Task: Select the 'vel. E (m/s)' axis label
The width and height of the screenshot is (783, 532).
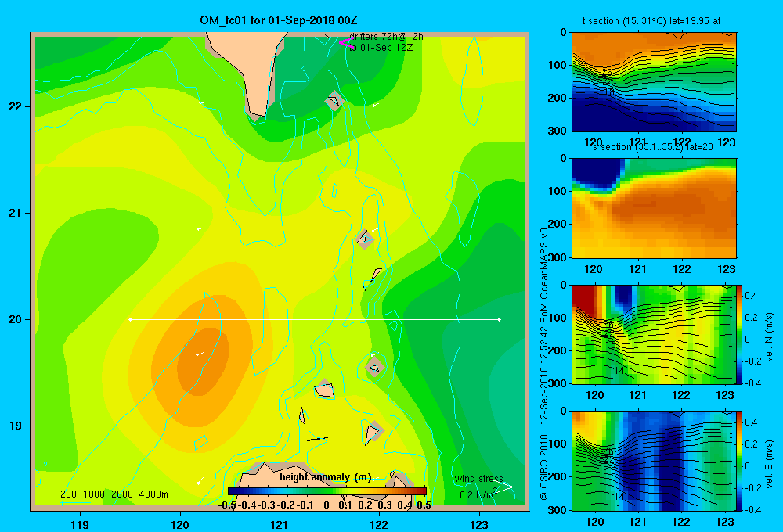Action: (769, 464)
